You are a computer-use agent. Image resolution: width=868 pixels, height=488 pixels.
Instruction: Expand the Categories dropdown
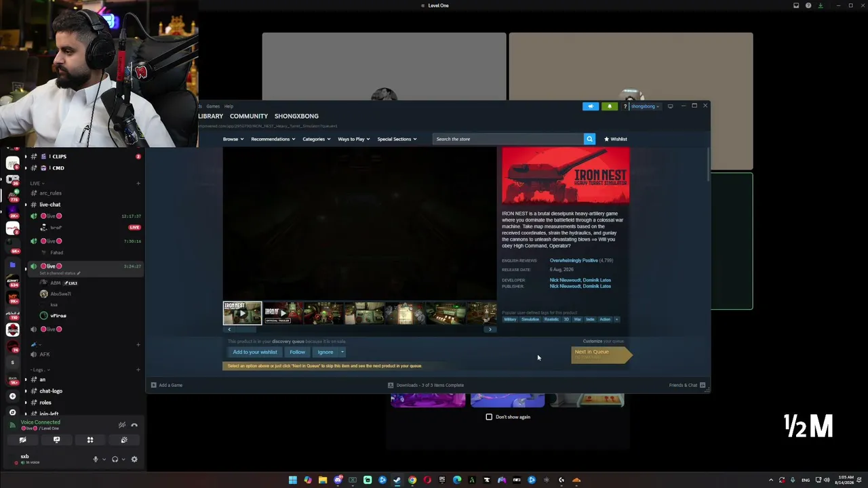tap(317, 139)
